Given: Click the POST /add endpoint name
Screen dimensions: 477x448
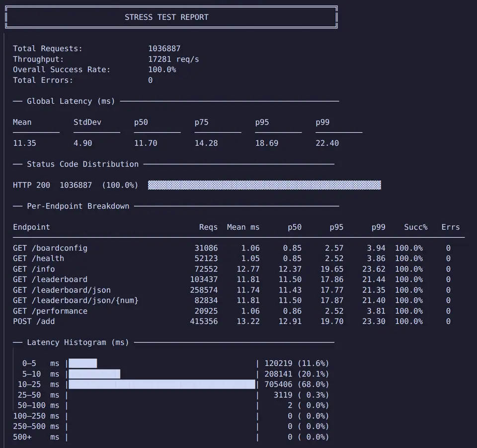Looking at the screenshot, I should [34, 321].
